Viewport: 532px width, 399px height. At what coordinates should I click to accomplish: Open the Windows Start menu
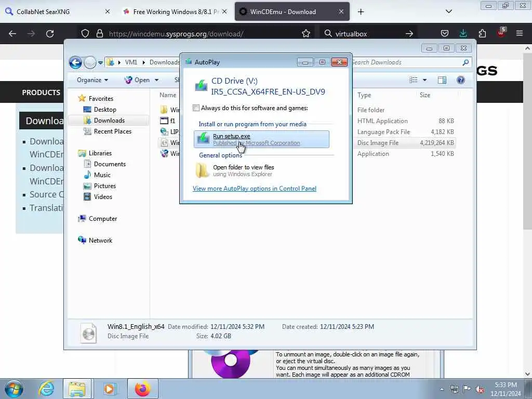[x=14, y=389]
